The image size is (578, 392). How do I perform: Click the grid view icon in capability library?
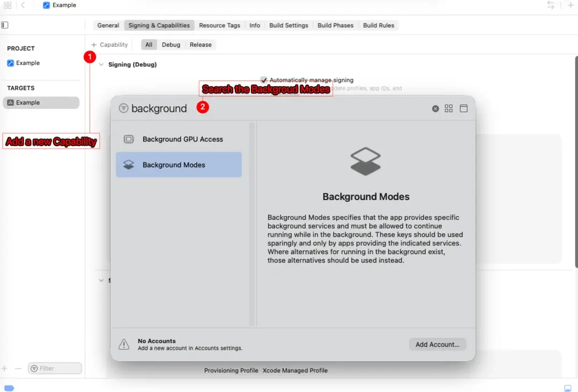click(449, 108)
